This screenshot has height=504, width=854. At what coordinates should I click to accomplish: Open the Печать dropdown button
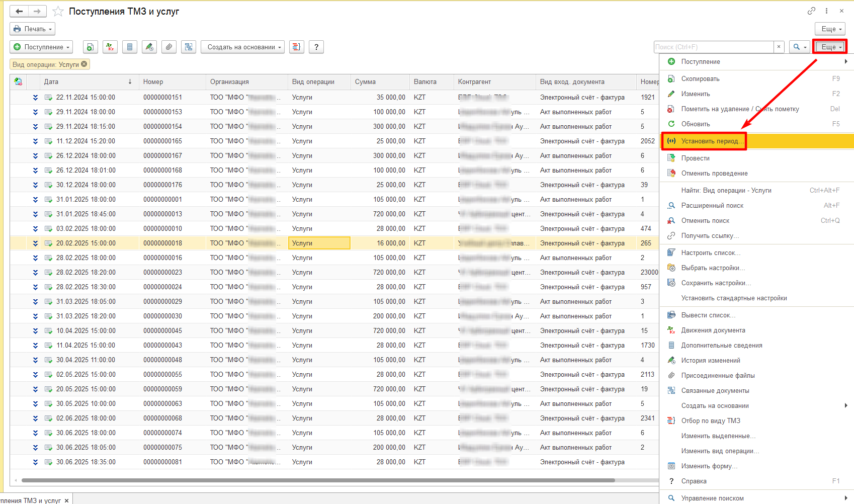[x=32, y=29]
